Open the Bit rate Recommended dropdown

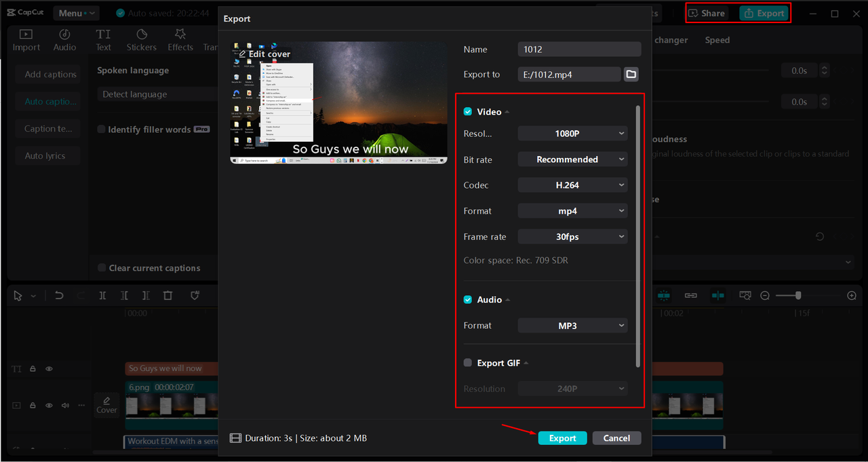tap(573, 159)
